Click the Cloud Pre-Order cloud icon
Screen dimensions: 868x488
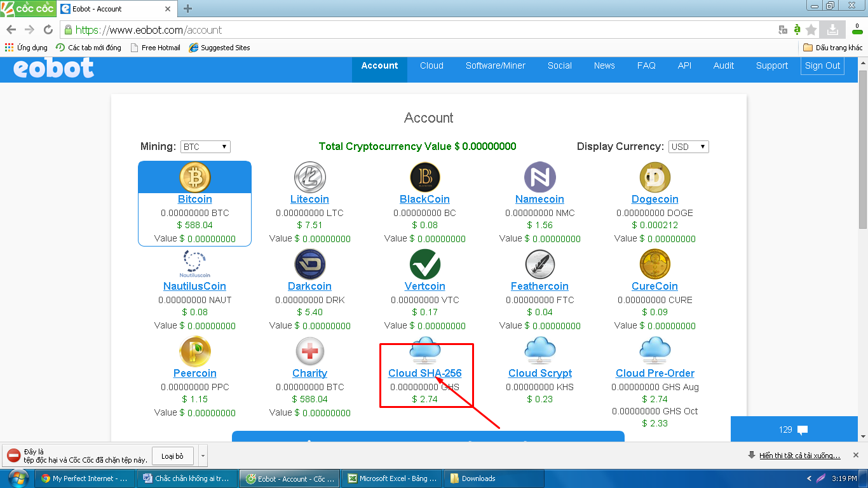click(654, 351)
